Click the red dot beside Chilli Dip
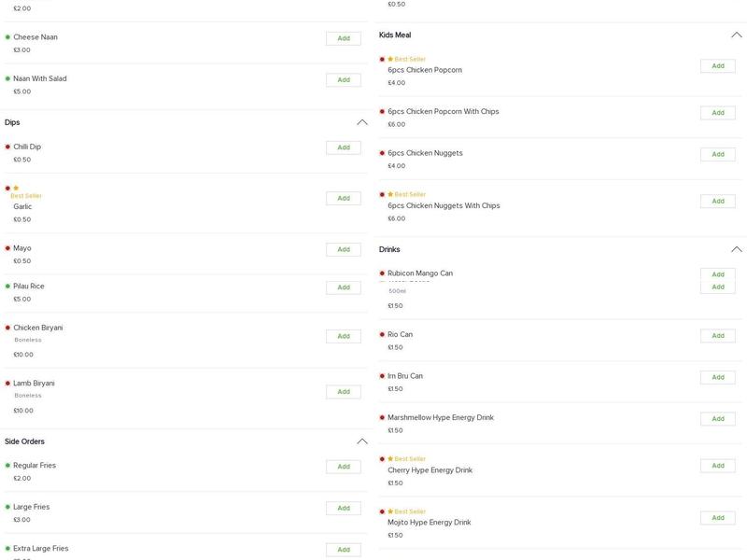The image size is (747, 560). coord(7,147)
